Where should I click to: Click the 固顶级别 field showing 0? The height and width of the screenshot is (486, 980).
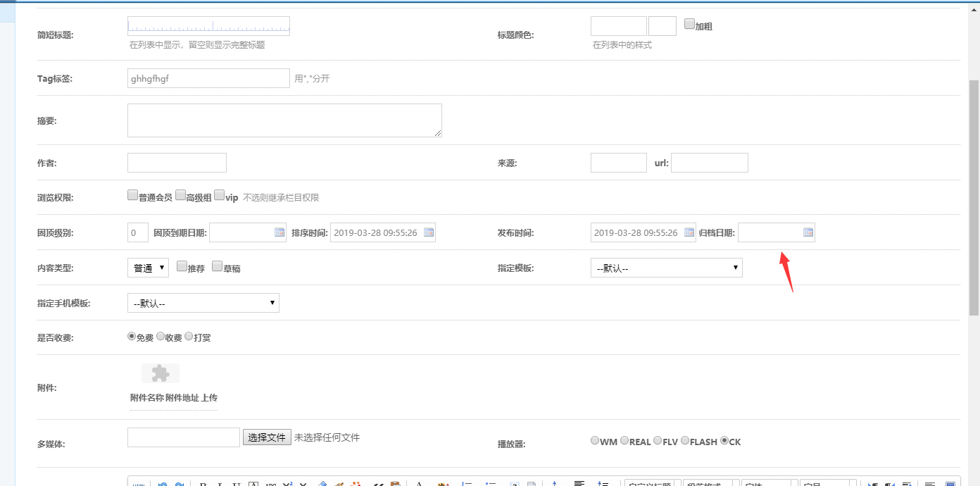(138, 232)
